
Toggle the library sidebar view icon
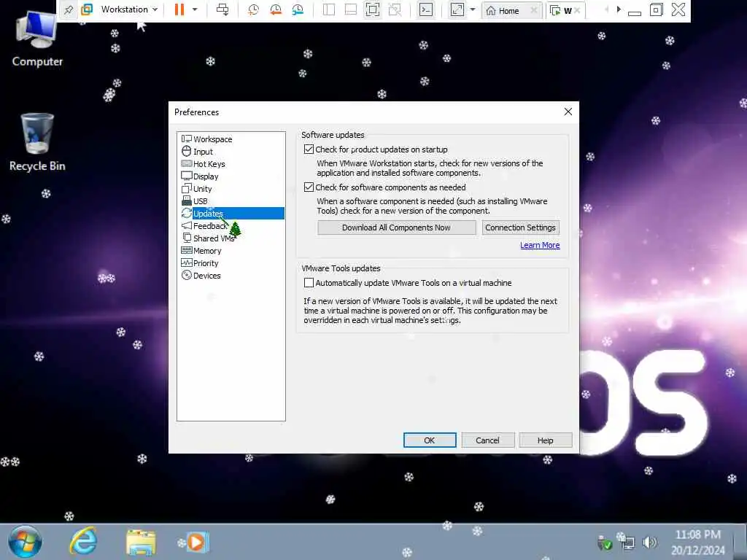[329, 9]
